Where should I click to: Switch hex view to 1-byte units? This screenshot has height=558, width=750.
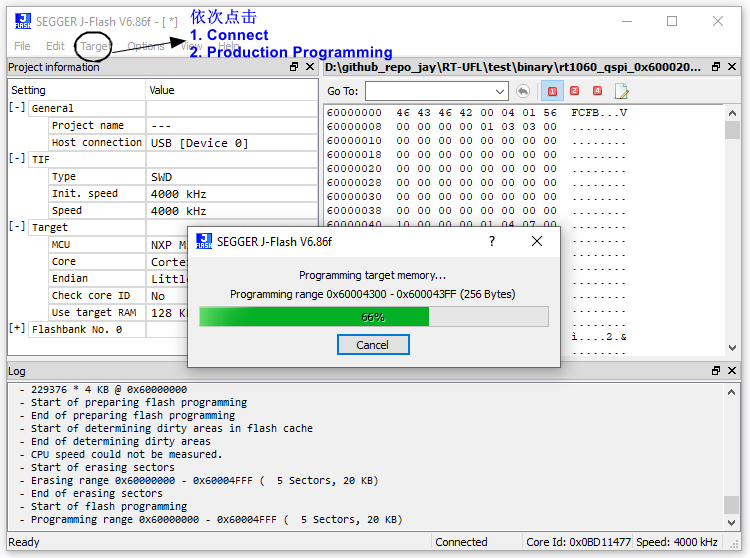pyautogui.click(x=552, y=91)
